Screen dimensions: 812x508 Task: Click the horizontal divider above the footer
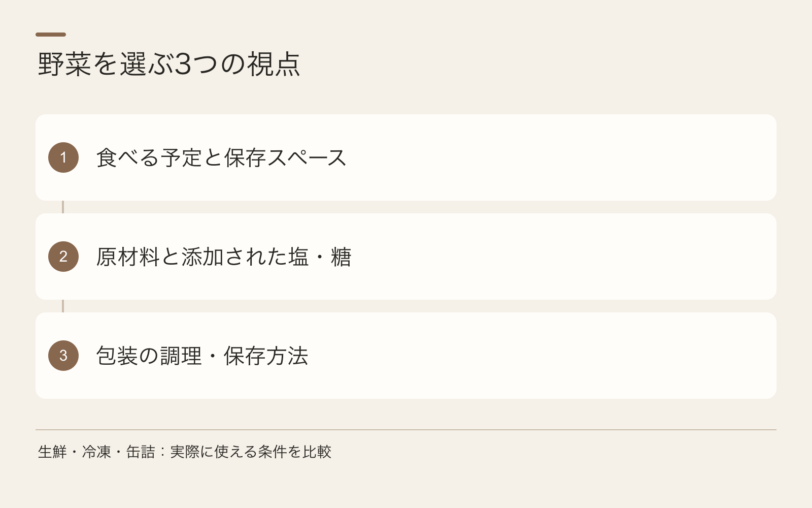pyautogui.click(x=406, y=430)
